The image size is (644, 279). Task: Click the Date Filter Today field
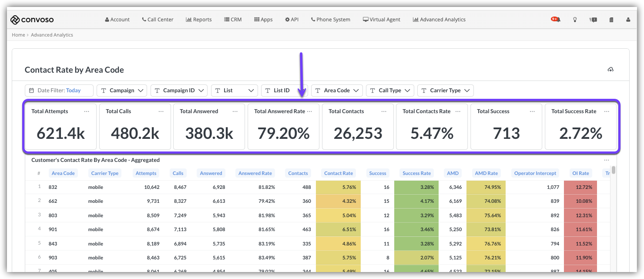point(59,91)
